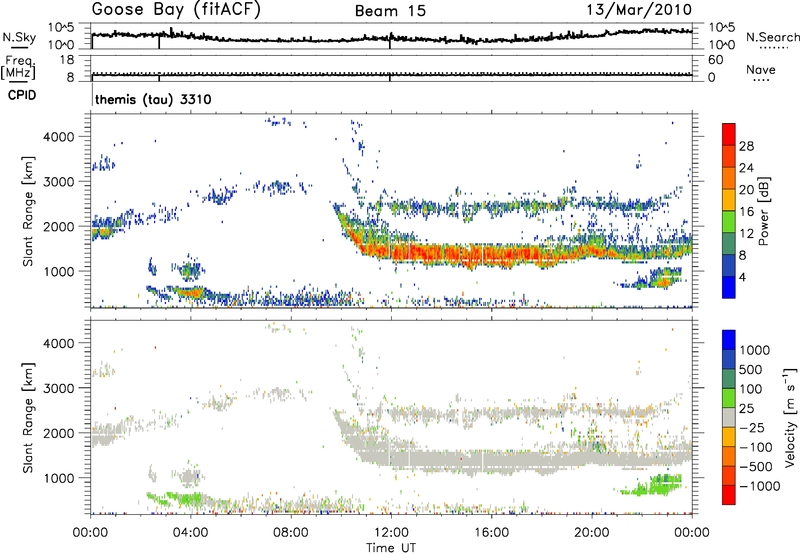
Task: Click the '28' label on Power colorbar
Action: [746, 146]
